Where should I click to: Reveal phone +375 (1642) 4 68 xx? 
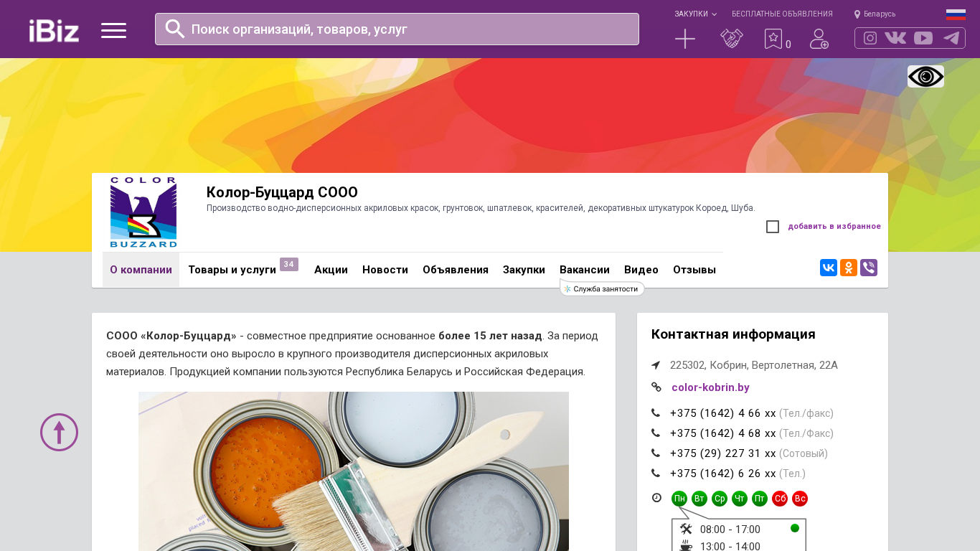723,433
